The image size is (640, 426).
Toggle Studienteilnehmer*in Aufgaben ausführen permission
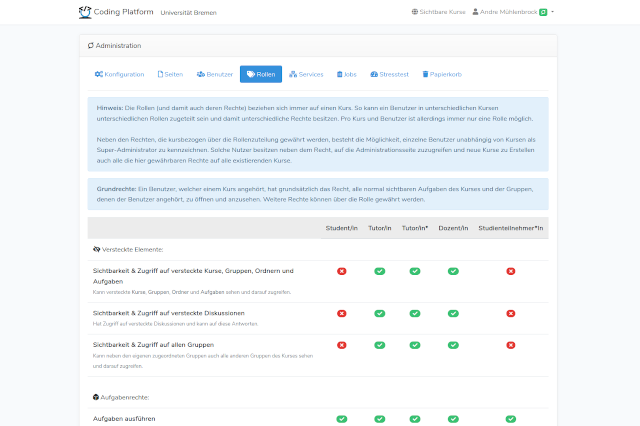pyautogui.click(x=511, y=419)
